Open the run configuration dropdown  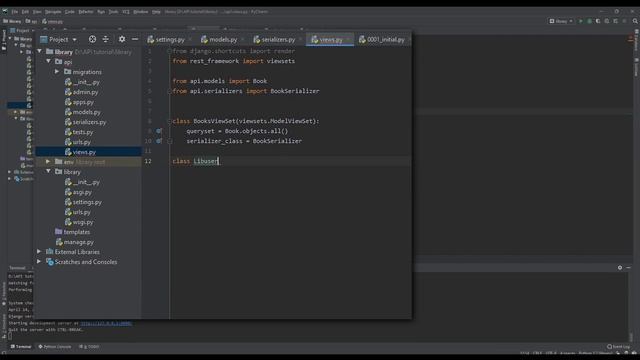(x=561, y=21)
